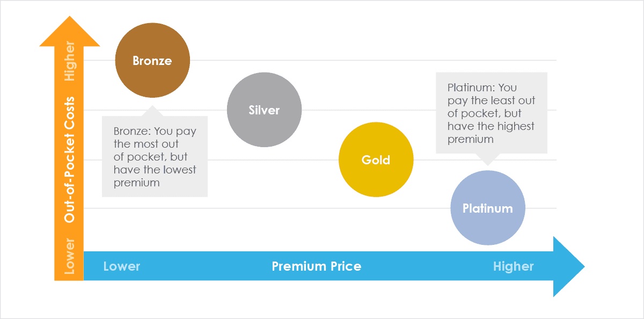Select "Higher" on the blue Premium Price arrow
This screenshot has height=319, width=644.
[513, 266]
